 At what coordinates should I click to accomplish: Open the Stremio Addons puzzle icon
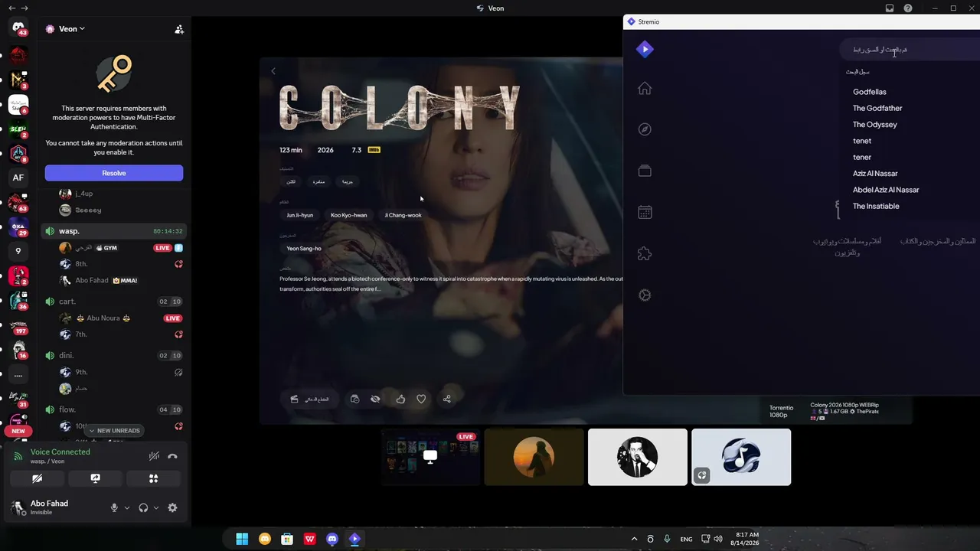pos(645,253)
